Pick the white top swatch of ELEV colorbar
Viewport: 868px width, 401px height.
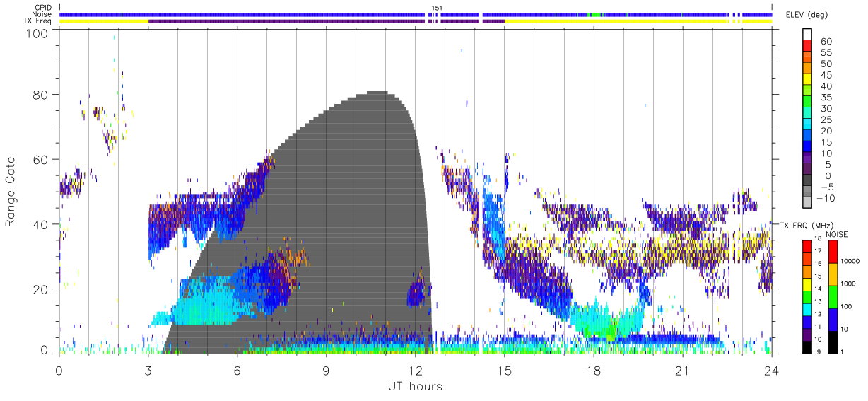808,34
